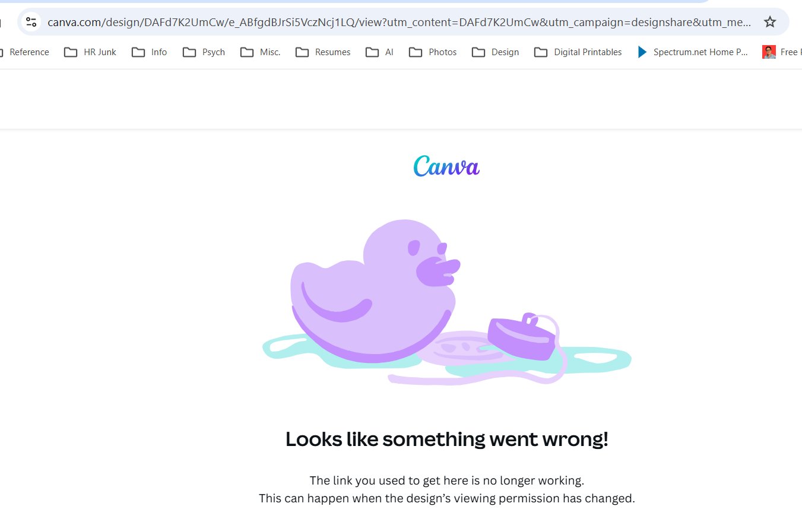
Task: Click the text about viewing permission changed
Action: [446, 498]
